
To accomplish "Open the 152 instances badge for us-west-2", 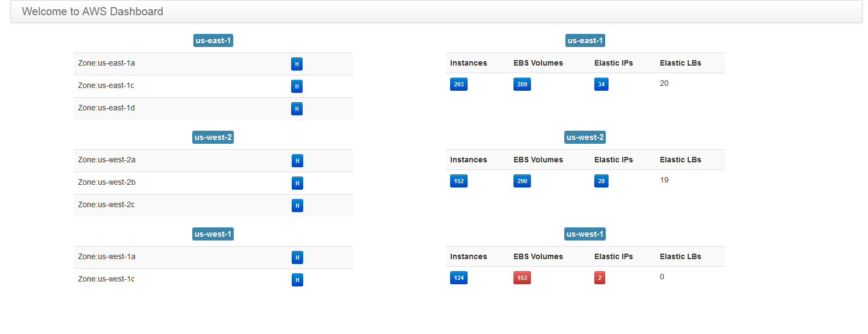I will pyautogui.click(x=458, y=181).
